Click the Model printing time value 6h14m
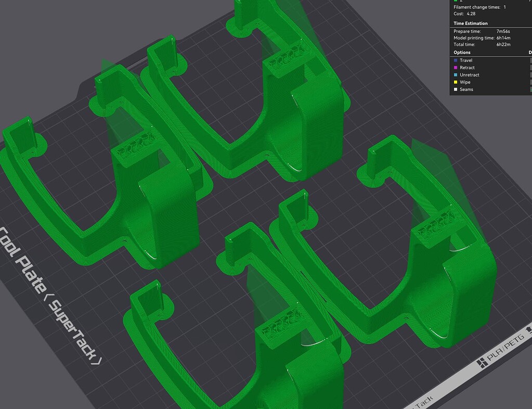The width and height of the screenshot is (532, 409). 503,38
